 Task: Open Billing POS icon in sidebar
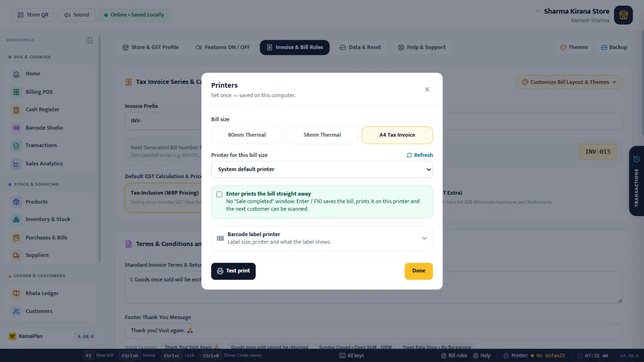(x=17, y=92)
